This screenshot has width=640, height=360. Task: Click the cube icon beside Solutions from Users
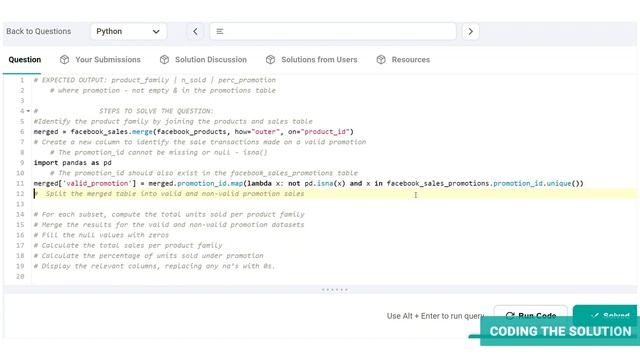[x=270, y=60]
